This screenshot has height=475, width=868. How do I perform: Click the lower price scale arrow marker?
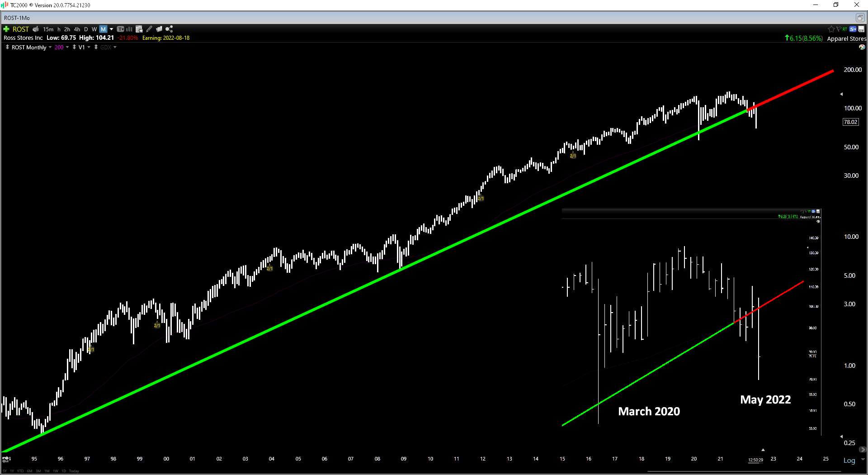pyautogui.click(x=841, y=437)
